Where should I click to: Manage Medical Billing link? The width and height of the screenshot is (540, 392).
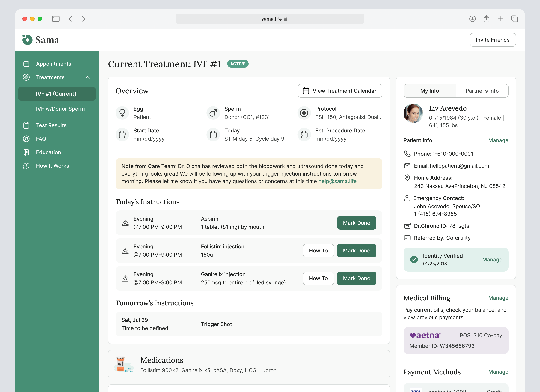498,298
